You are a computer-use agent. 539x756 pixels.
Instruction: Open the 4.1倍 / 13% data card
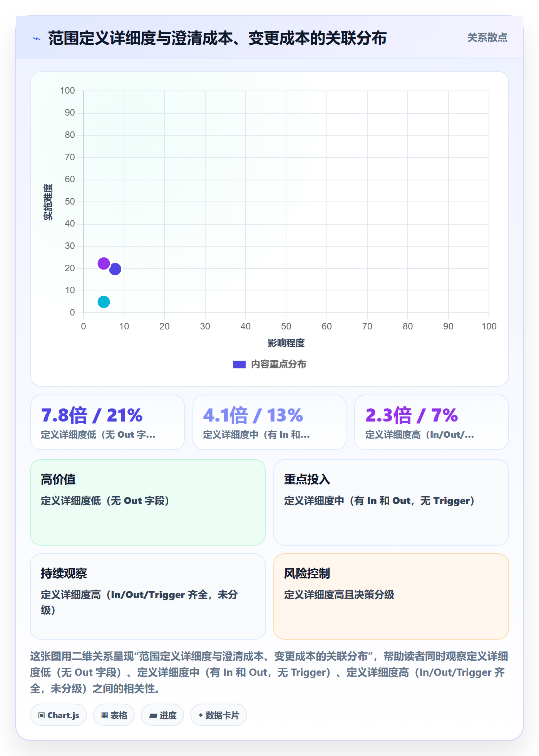coord(269,422)
